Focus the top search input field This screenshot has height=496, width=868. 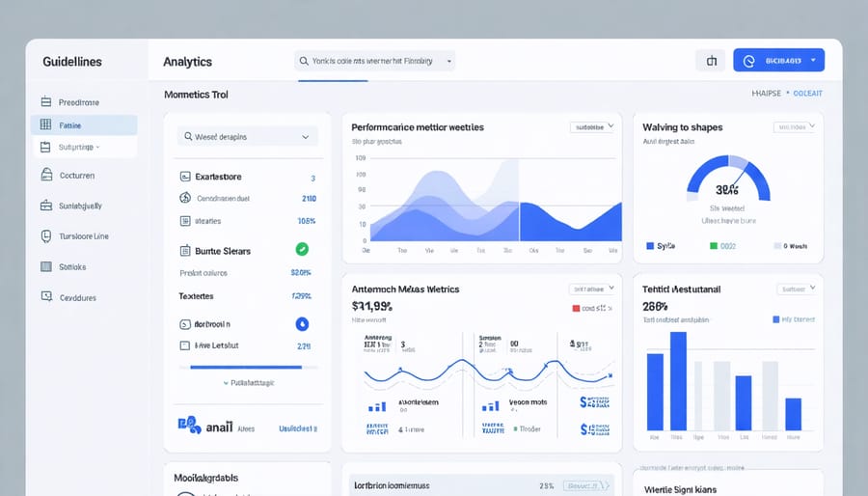coord(375,61)
